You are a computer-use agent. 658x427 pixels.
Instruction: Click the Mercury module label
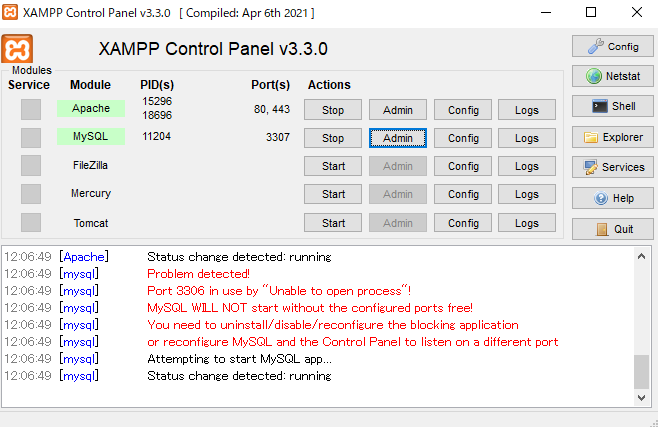coord(91,193)
